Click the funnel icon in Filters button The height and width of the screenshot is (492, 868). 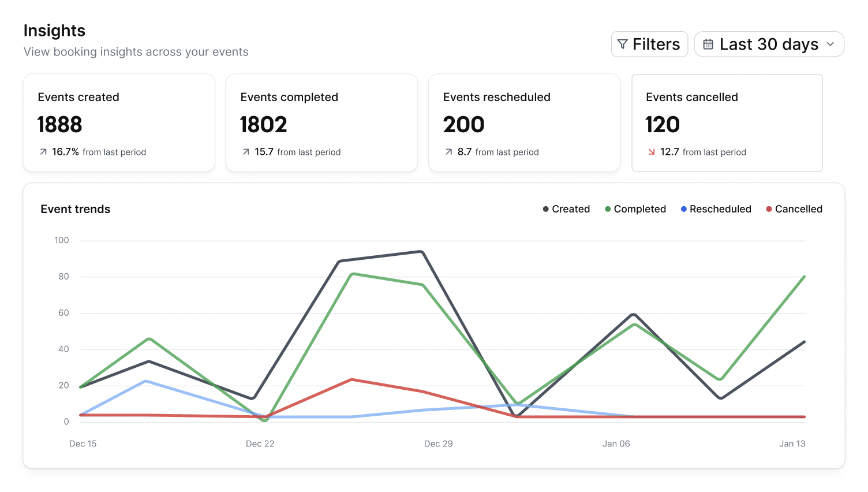tap(622, 44)
